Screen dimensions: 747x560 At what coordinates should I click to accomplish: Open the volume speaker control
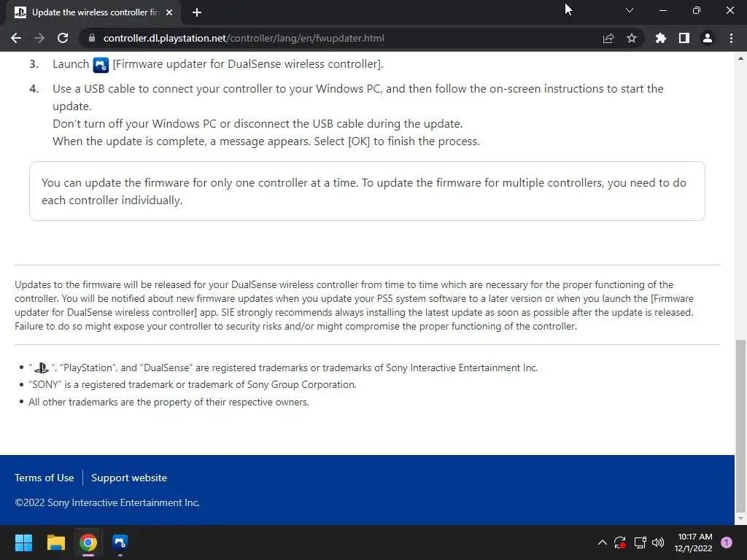[x=658, y=542]
